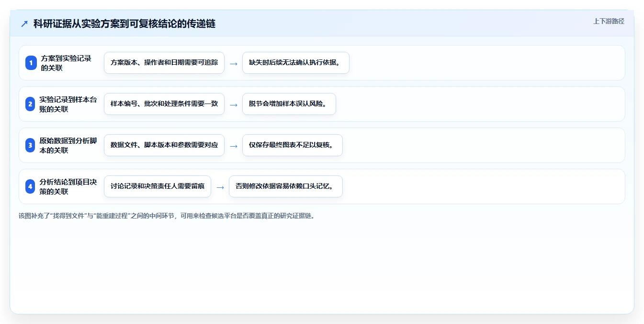
Task: Click the 方案版本、操作者和日期需要可追踪 box
Action: pyautogui.click(x=164, y=63)
